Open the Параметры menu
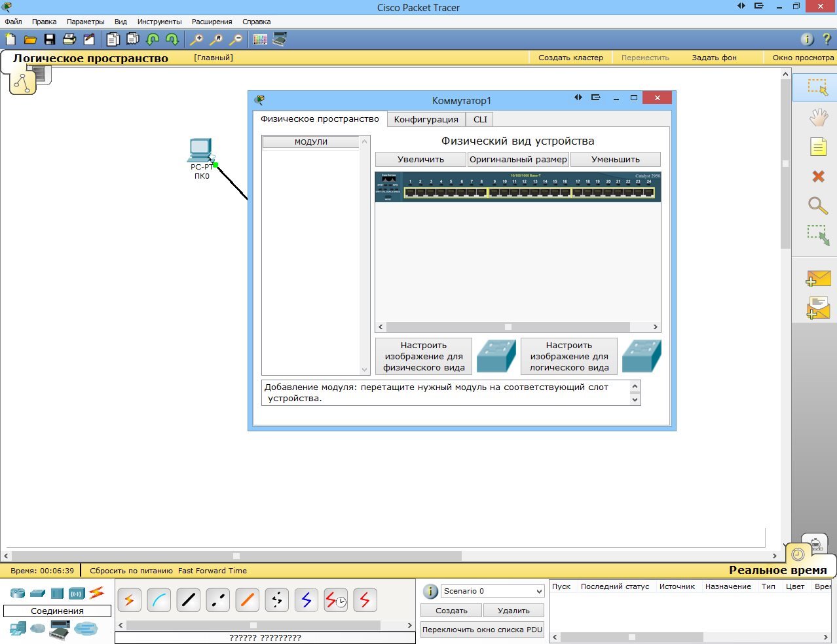The height and width of the screenshot is (644, 837). [x=85, y=22]
